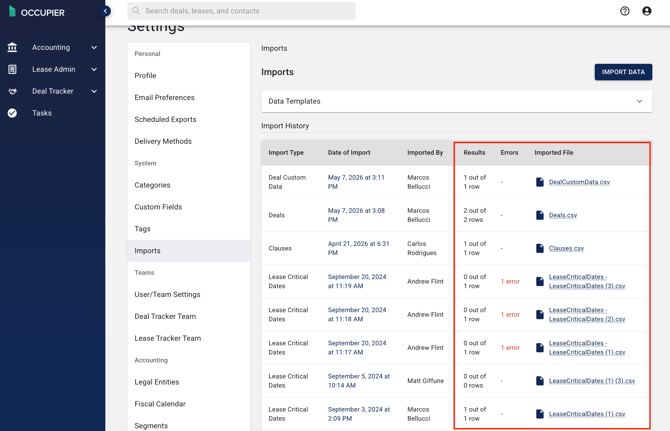Click the Tasks checkmark icon
This screenshot has height=431, width=670.
click(x=12, y=113)
